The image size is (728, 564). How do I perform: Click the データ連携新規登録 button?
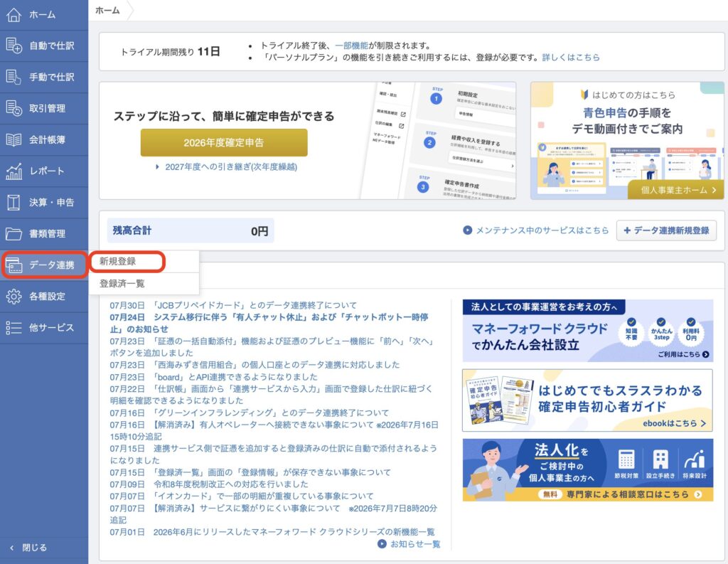pos(666,230)
